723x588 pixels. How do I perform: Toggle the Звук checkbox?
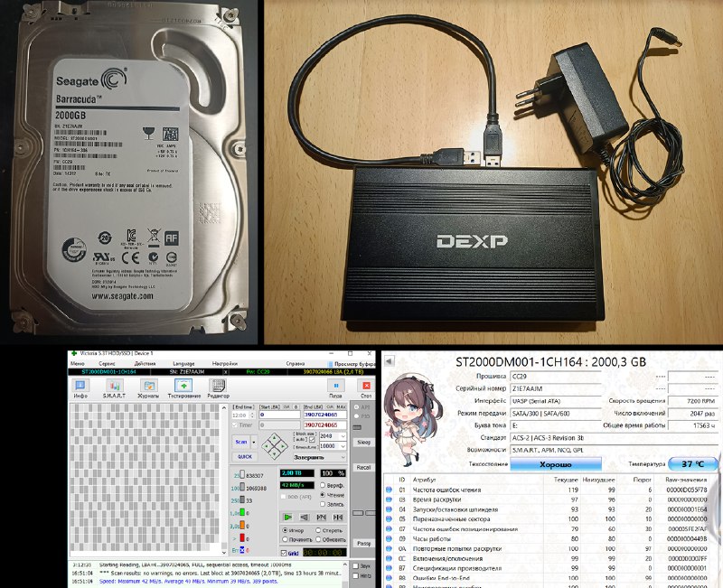(355, 566)
